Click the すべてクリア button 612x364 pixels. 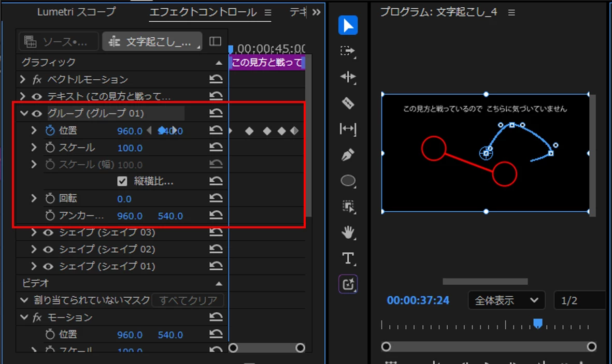(188, 300)
